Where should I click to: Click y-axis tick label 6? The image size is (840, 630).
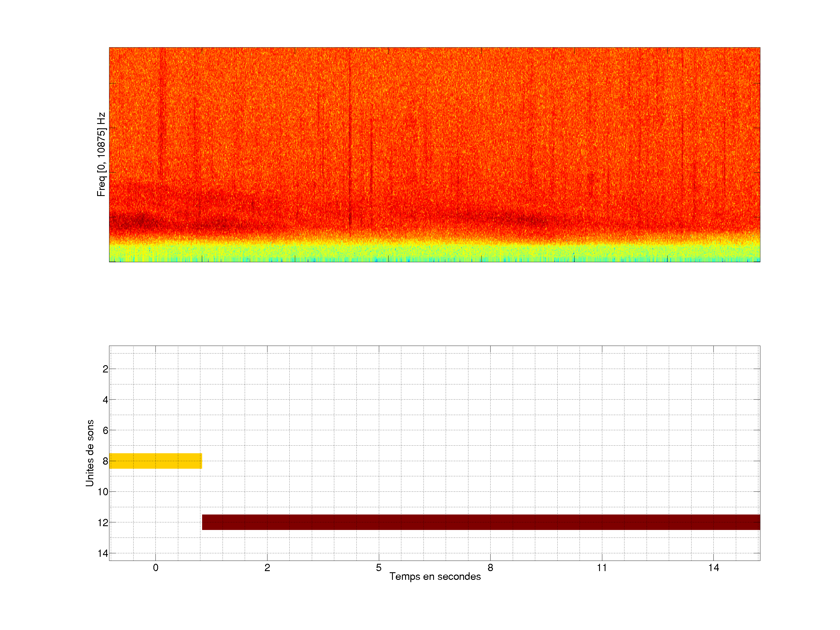coord(105,430)
